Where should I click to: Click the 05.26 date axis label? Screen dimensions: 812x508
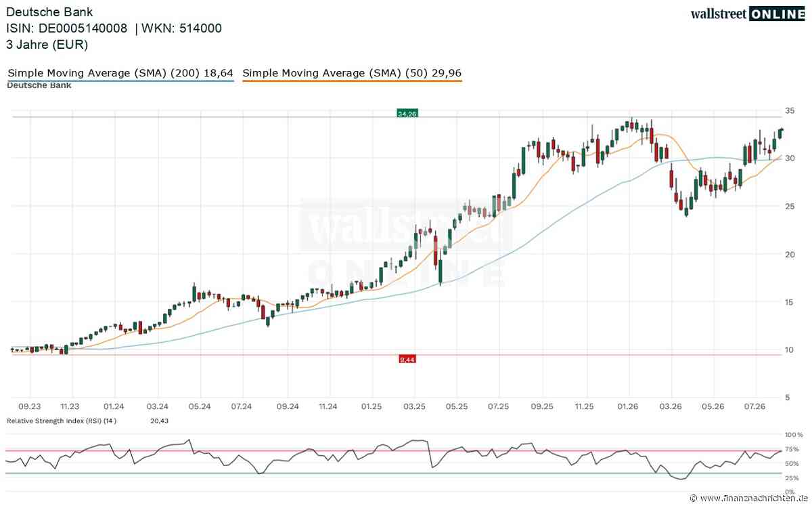(x=713, y=406)
